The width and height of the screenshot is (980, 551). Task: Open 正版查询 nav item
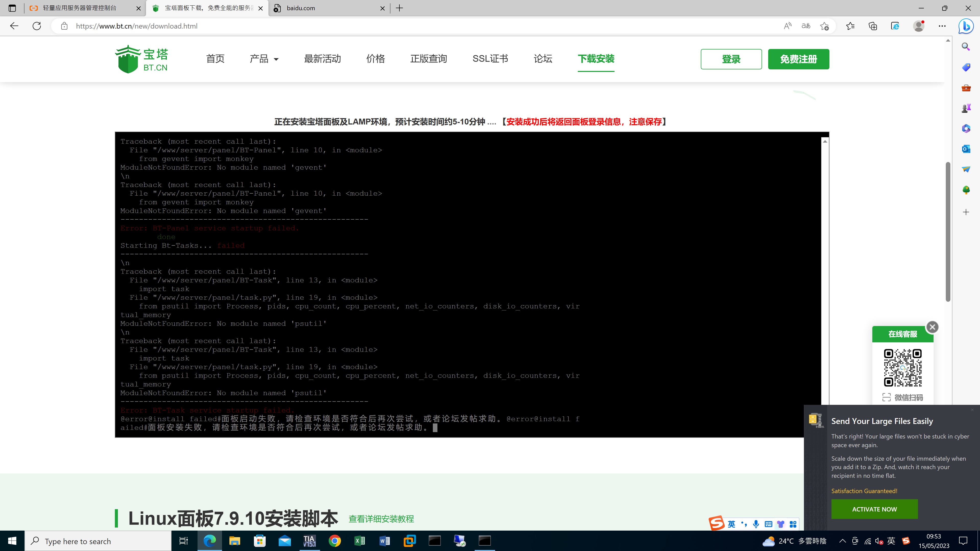coord(428,59)
